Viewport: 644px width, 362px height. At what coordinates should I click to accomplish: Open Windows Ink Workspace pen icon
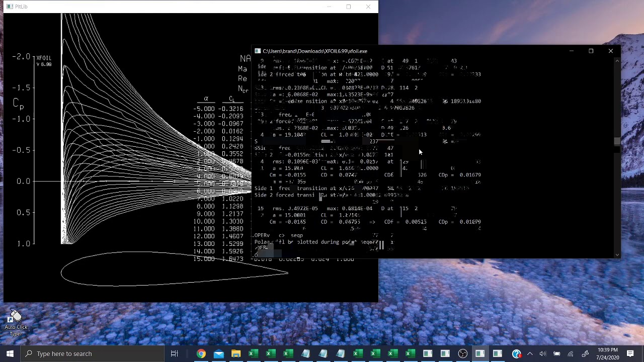click(585, 353)
